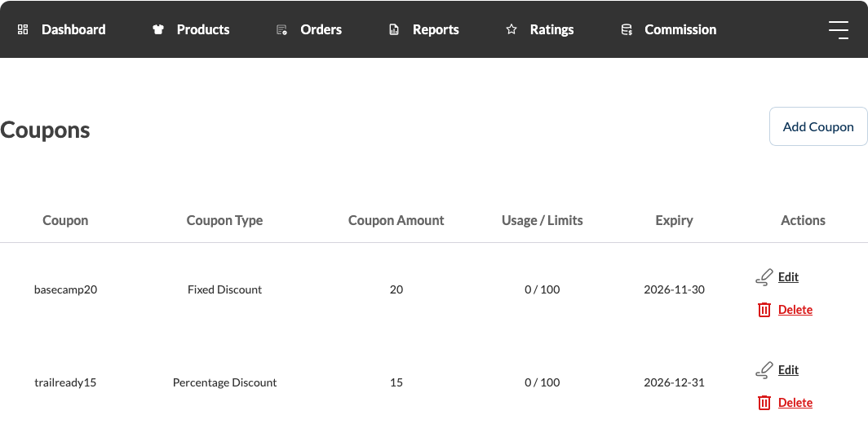The height and width of the screenshot is (446, 868).
Task: Select the basecamp20 coupon name
Action: [65, 289]
